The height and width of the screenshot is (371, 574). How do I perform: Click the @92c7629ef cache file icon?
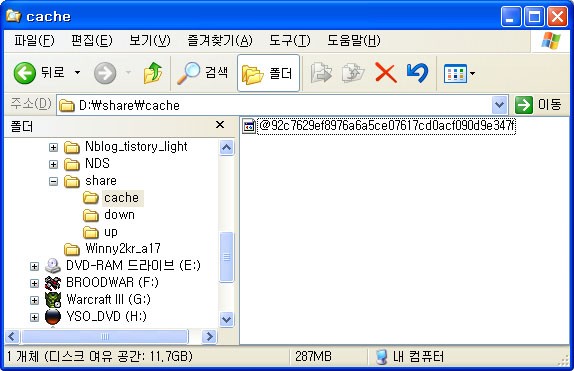point(249,126)
